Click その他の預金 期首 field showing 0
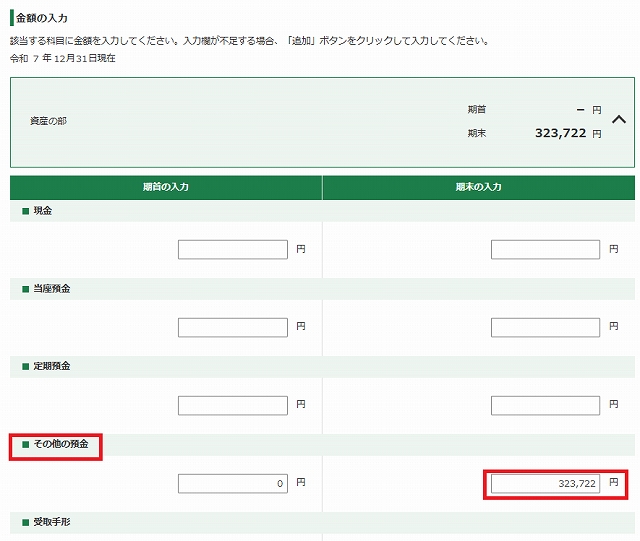640x541 pixels. coord(233,483)
